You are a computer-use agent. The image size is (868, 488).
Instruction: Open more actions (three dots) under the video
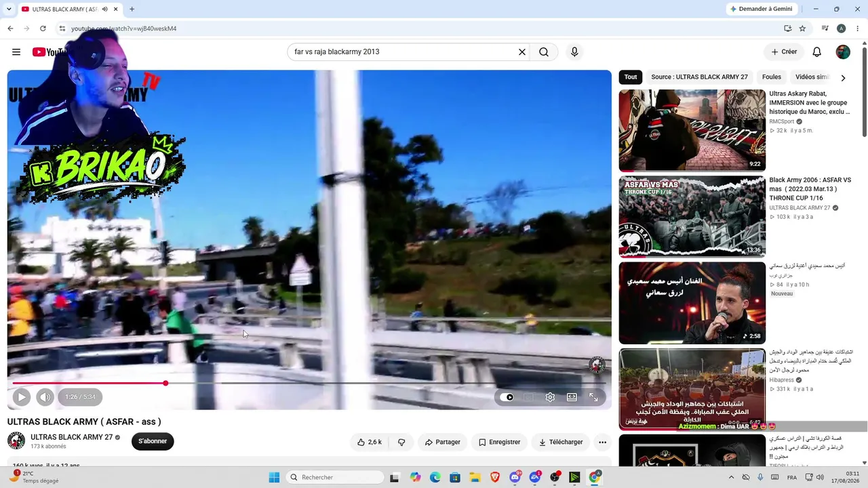602,442
